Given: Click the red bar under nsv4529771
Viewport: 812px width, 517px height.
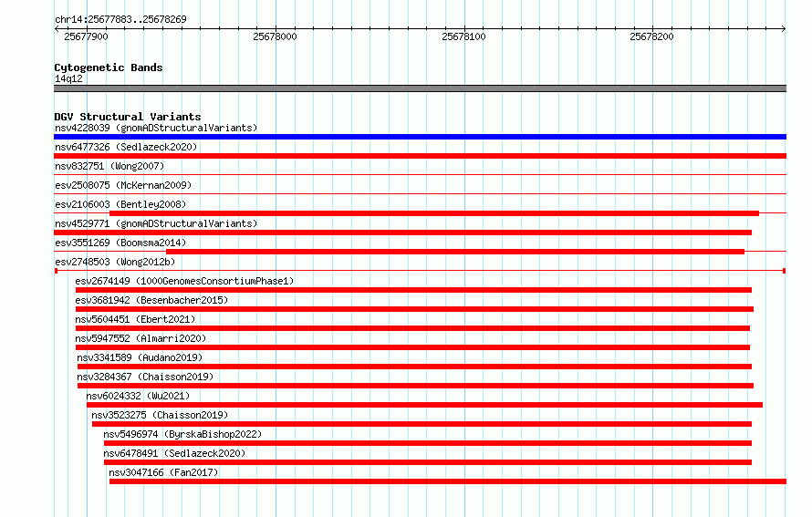Looking at the screenshot, I should pos(403,233).
